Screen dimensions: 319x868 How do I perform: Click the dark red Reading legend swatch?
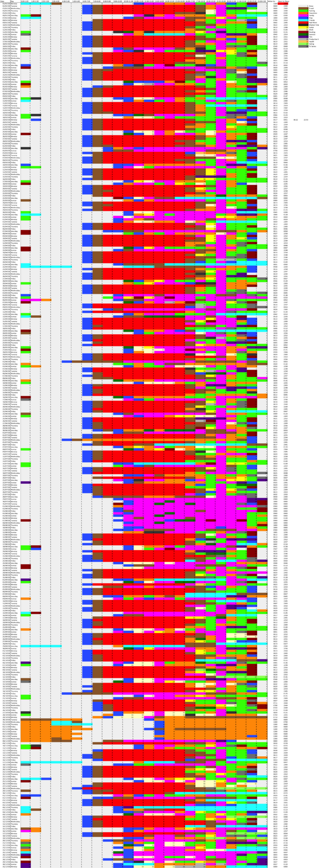[x=303, y=32]
